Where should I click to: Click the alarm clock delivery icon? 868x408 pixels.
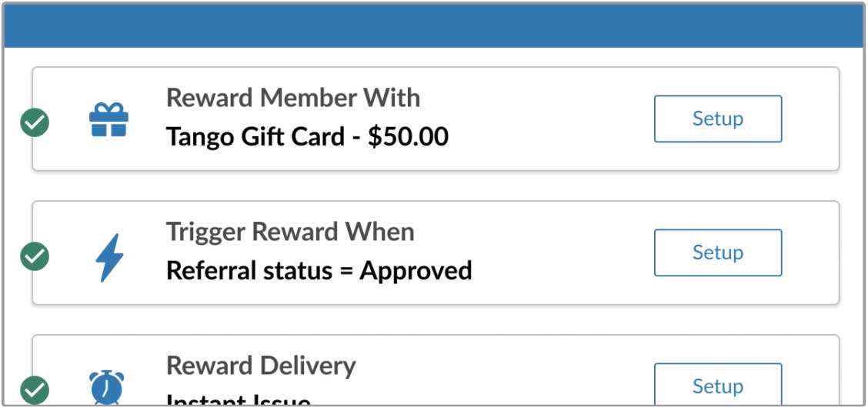[x=106, y=387]
